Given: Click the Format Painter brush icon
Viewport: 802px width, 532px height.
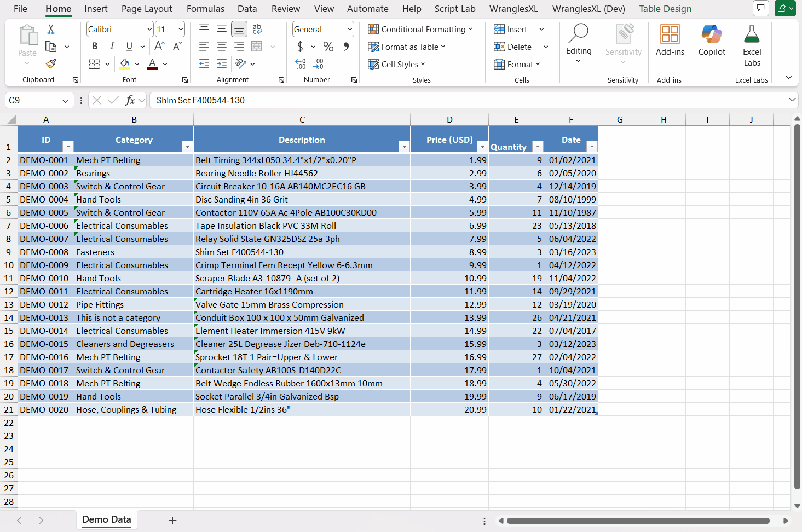Looking at the screenshot, I should [51, 64].
